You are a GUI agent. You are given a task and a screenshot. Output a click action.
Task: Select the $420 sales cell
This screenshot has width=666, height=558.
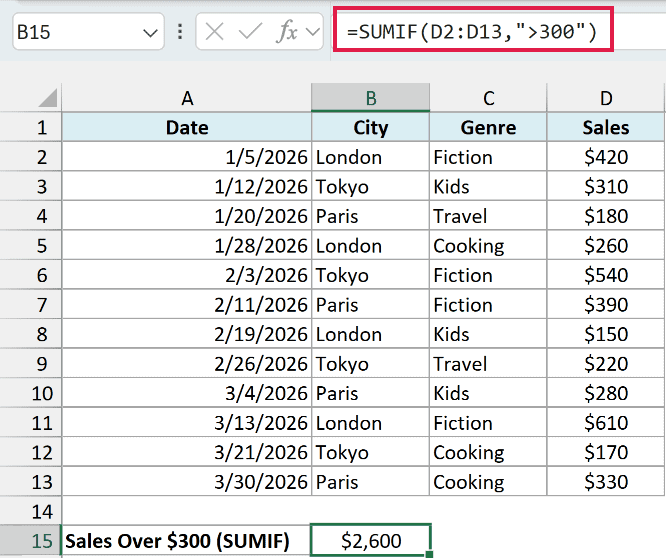coord(606,157)
